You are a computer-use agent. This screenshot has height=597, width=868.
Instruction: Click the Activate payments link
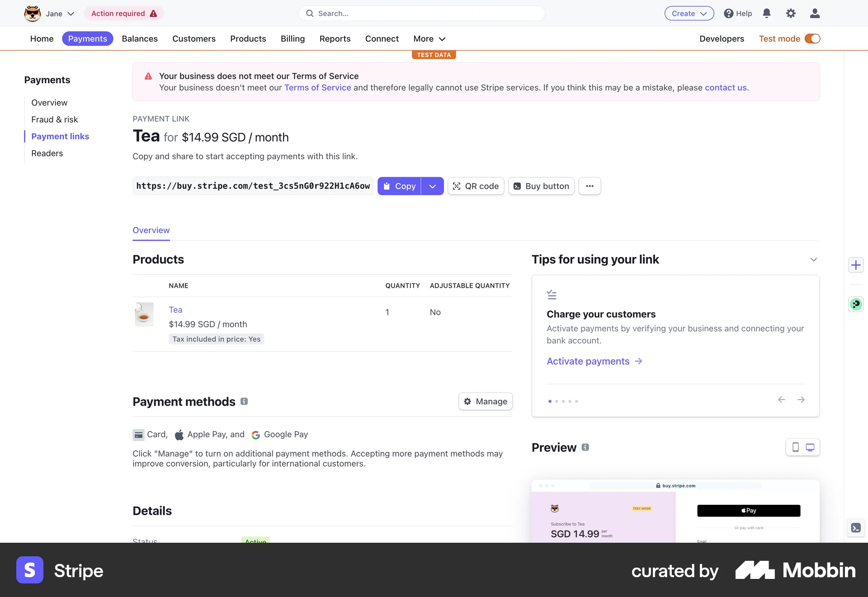point(588,361)
